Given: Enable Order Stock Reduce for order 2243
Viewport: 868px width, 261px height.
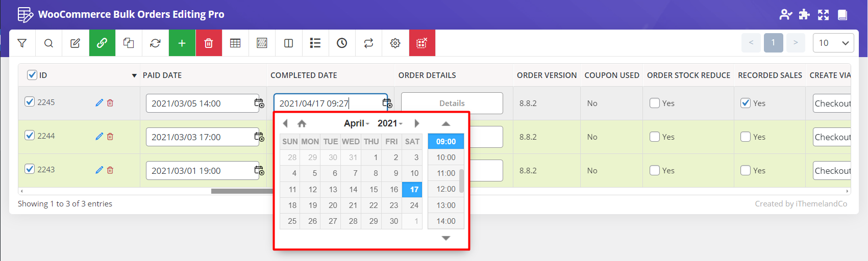Looking at the screenshot, I should pyautogui.click(x=655, y=170).
